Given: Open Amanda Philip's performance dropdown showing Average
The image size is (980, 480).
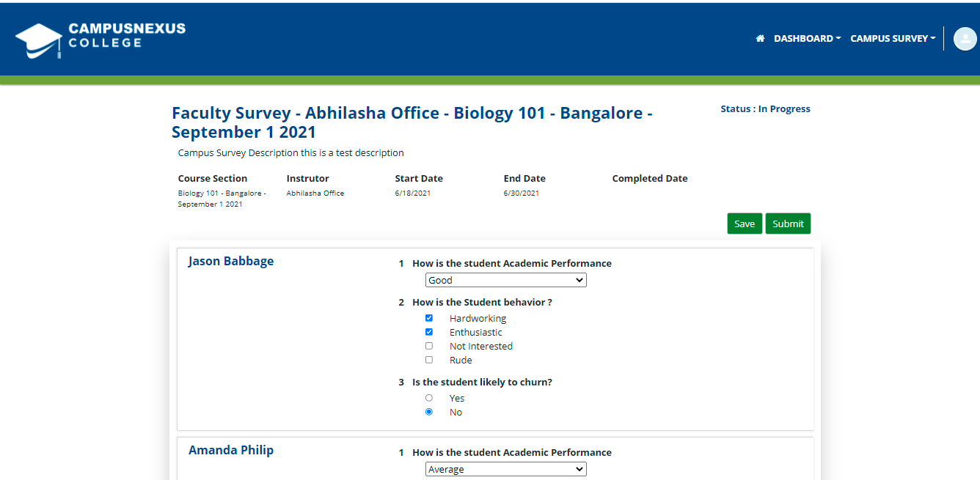Looking at the screenshot, I should [x=505, y=468].
